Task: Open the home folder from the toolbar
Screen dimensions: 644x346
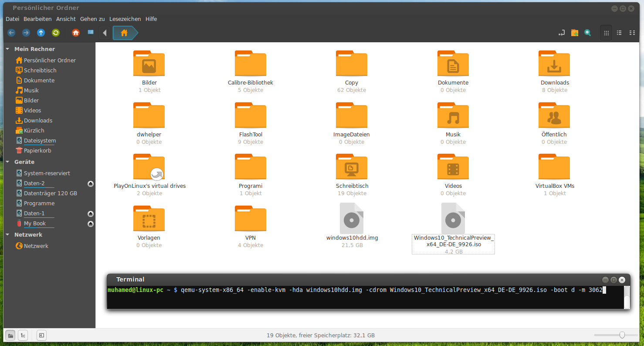Action: [76, 33]
